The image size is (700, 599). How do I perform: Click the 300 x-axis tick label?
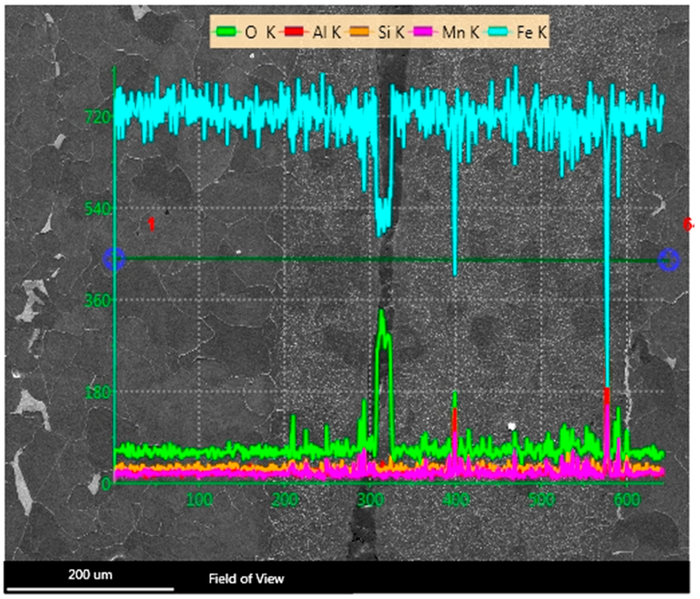(x=370, y=500)
